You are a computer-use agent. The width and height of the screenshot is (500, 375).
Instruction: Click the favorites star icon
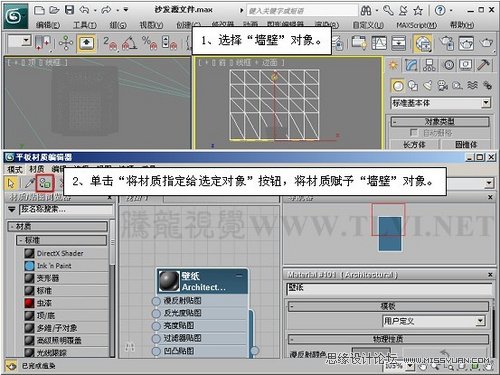[x=418, y=11]
